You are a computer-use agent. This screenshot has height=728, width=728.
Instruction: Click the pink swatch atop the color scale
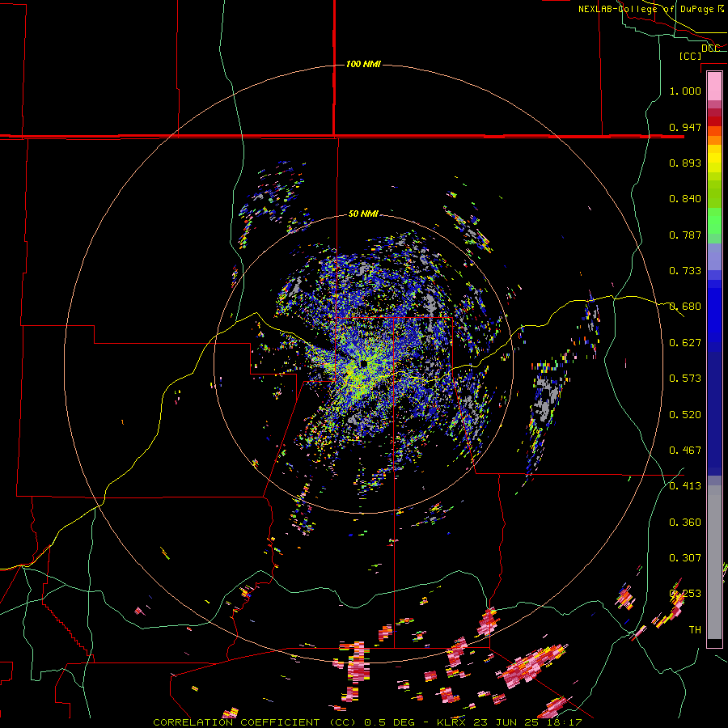714,87
